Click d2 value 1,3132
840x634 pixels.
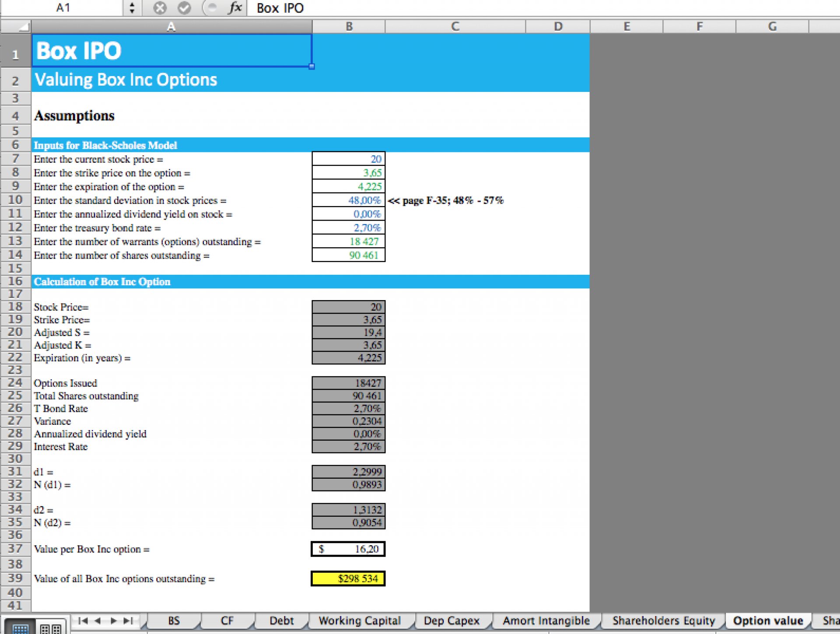[349, 510]
